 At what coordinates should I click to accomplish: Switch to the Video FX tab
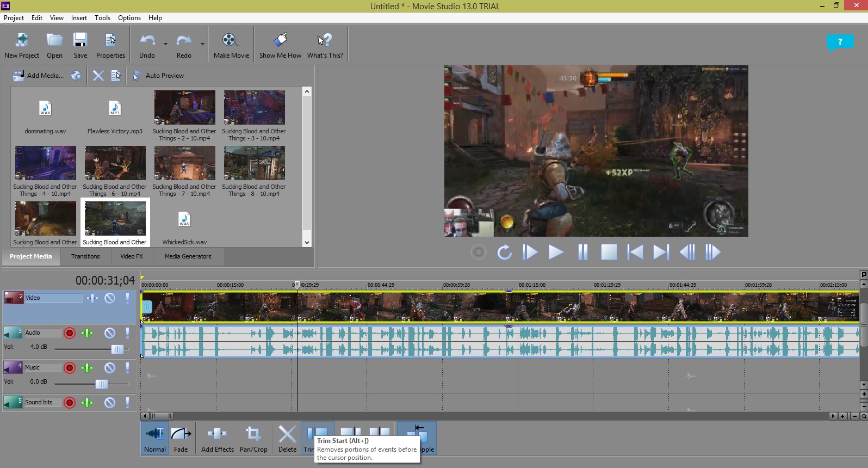tap(132, 256)
